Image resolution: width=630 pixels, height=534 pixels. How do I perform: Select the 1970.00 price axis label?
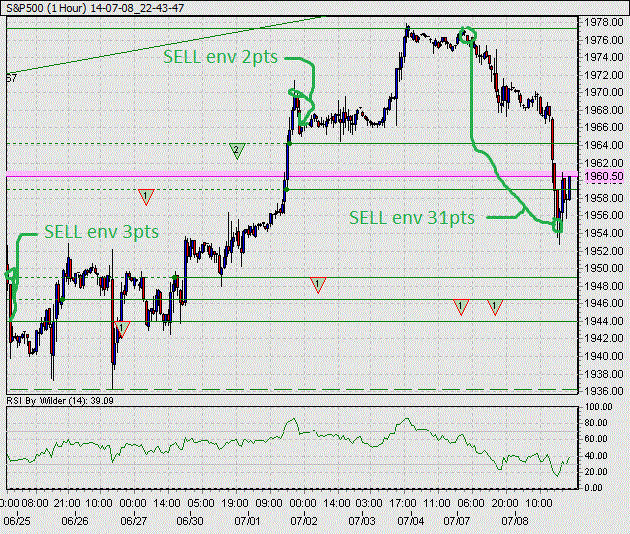[604, 92]
